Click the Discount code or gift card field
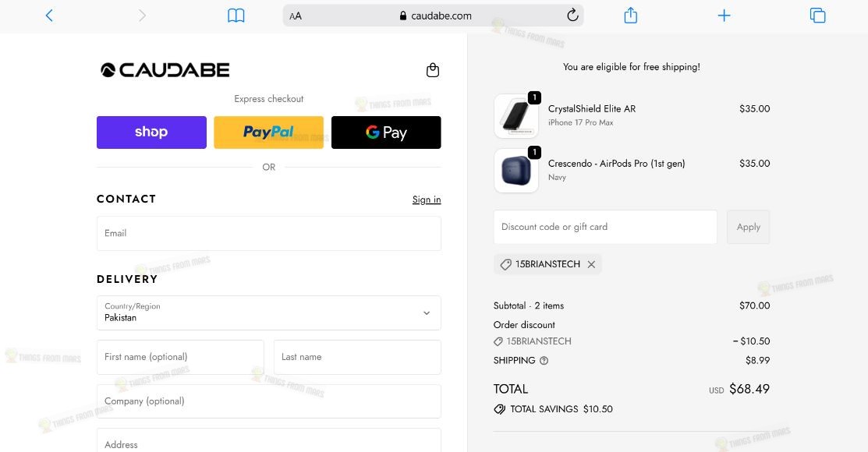The height and width of the screenshot is (452, 868). tap(605, 227)
